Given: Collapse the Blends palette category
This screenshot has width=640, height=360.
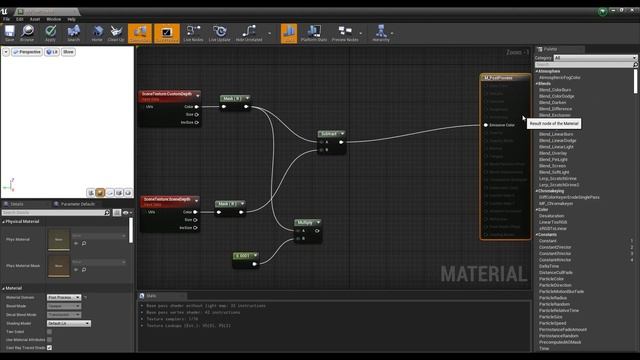Looking at the screenshot, I should pyautogui.click(x=537, y=84).
